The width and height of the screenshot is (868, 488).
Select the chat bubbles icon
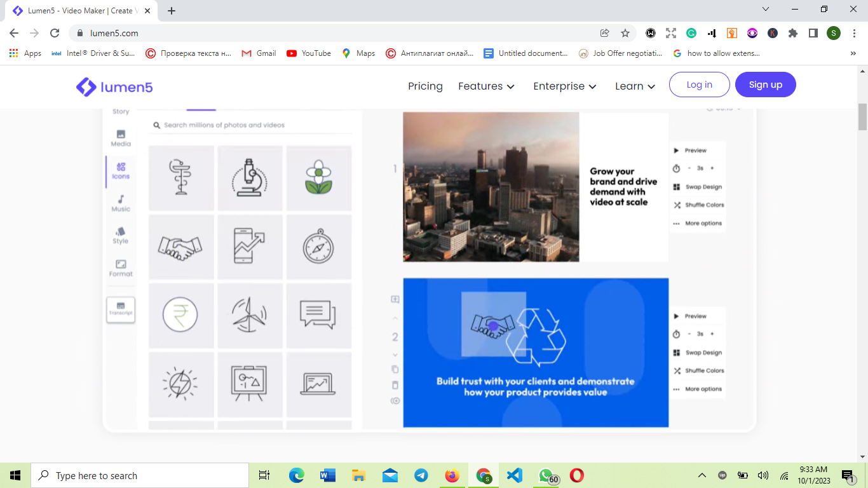319,315
